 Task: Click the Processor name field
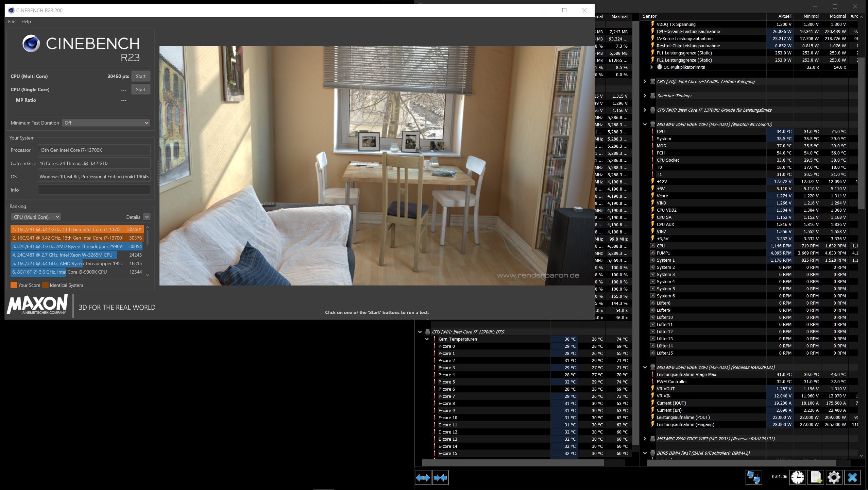[94, 150]
